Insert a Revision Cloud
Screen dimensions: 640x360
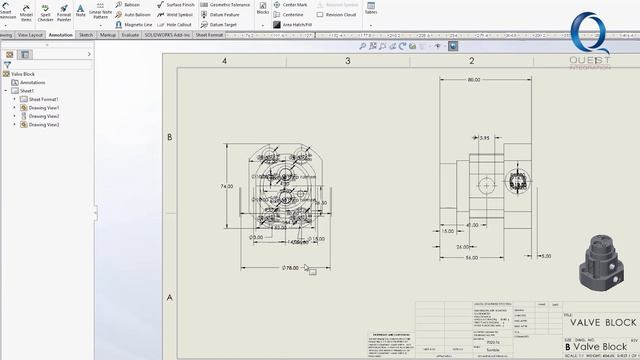[336, 15]
